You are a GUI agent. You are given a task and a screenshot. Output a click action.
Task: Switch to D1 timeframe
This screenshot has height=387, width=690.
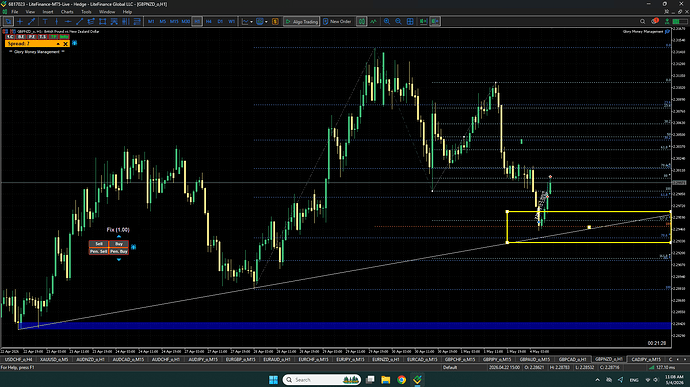[220, 21]
